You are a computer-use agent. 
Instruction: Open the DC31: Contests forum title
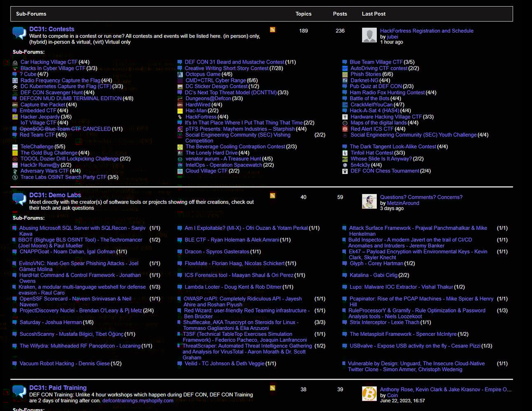click(x=52, y=29)
